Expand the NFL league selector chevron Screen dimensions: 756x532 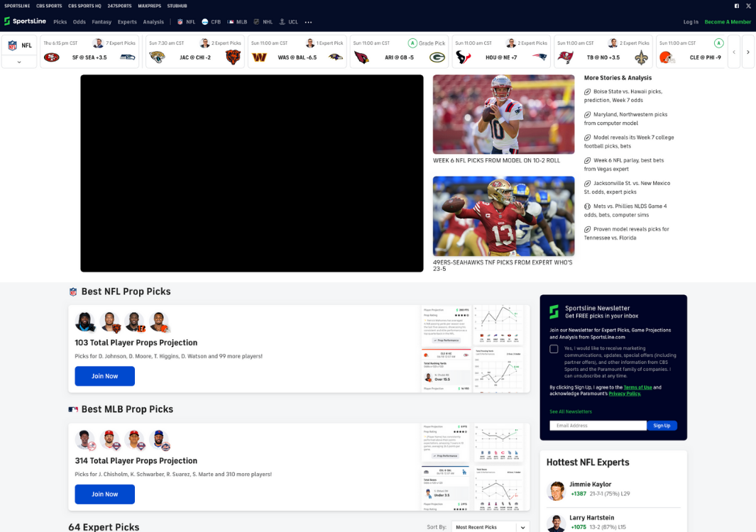[19, 62]
